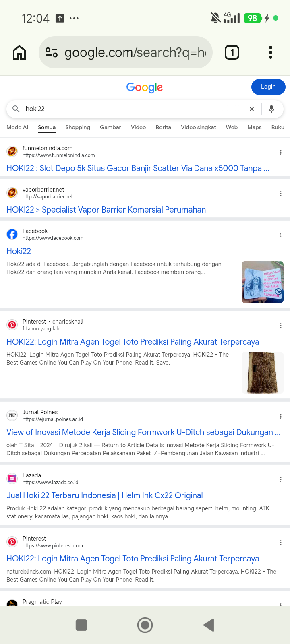The width and height of the screenshot is (290, 644).
Task: Start voice search with microphone icon
Action: tap(271, 109)
